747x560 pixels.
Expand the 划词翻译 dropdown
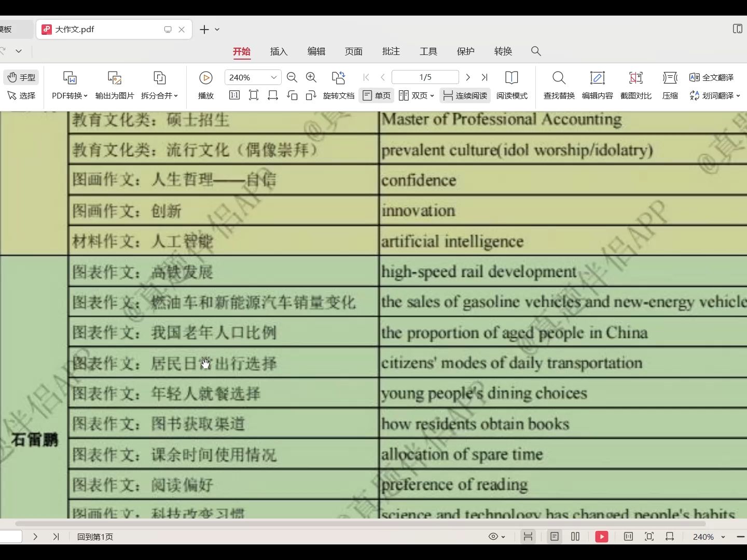[x=738, y=96]
